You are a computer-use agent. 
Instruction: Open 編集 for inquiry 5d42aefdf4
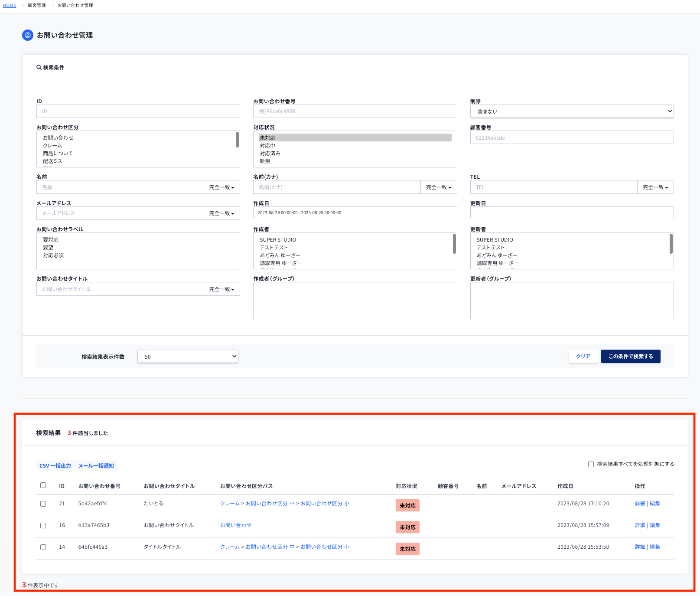pyautogui.click(x=655, y=503)
